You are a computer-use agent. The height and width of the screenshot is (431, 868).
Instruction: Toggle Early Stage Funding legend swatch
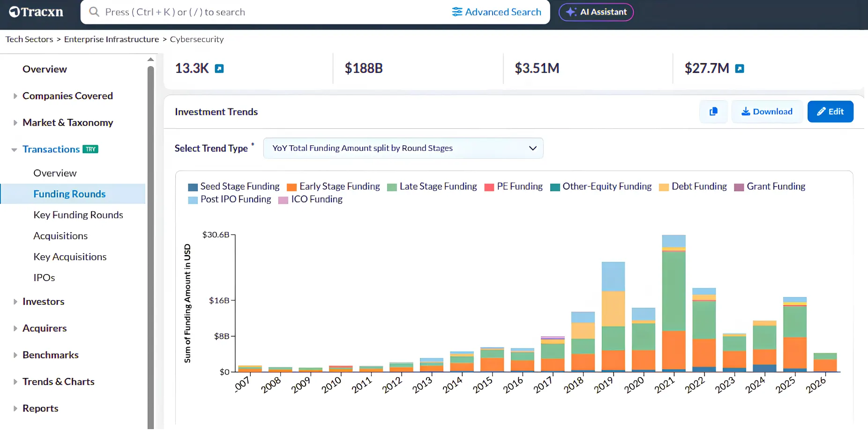point(292,187)
